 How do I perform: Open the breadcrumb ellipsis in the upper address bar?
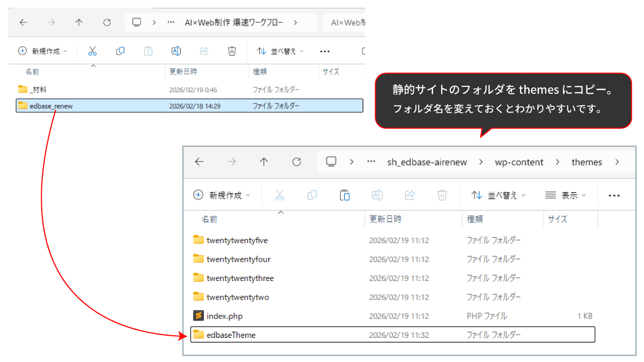pos(171,23)
